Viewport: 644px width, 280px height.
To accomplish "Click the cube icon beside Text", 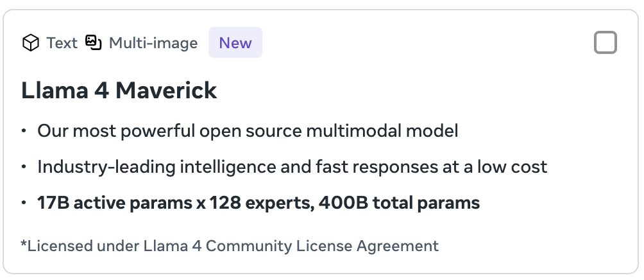I will pos(30,43).
